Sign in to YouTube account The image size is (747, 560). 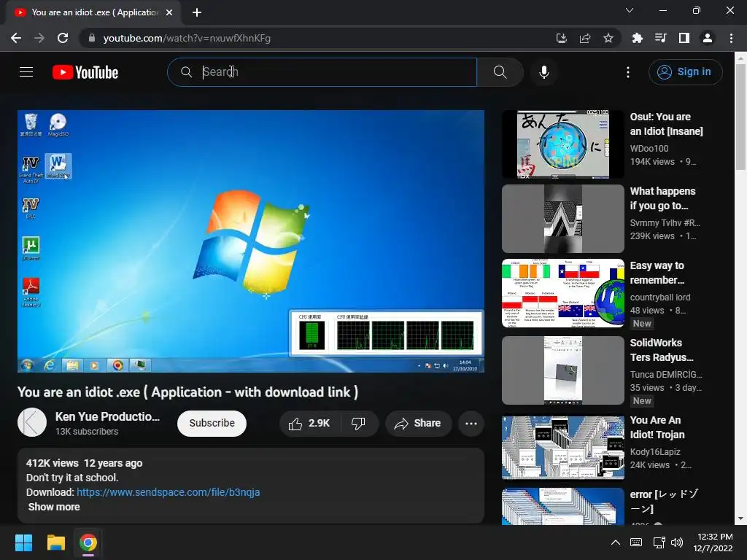[685, 72]
